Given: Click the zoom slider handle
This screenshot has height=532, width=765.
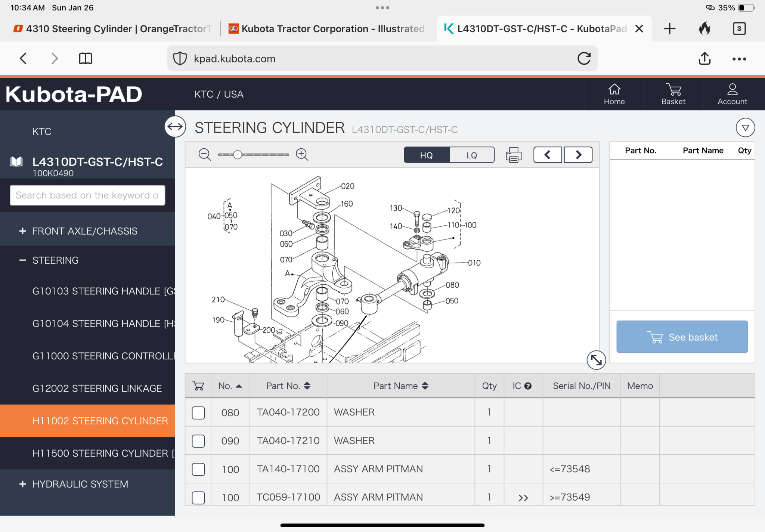Looking at the screenshot, I should 238,155.
